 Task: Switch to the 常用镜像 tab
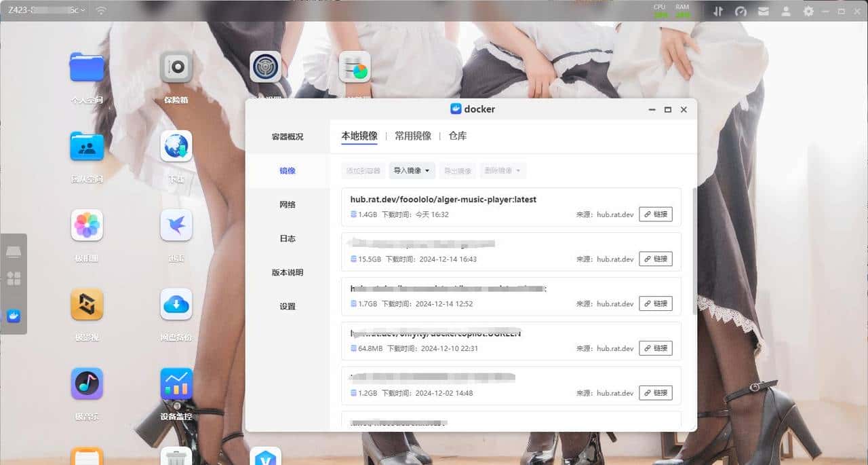pyautogui.click(x=413, y=135)
